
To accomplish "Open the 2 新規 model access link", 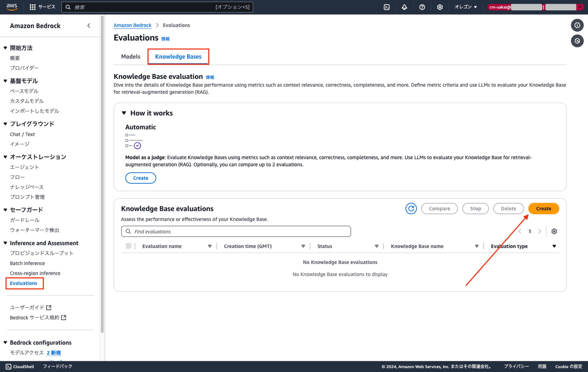I will point(54,353).
